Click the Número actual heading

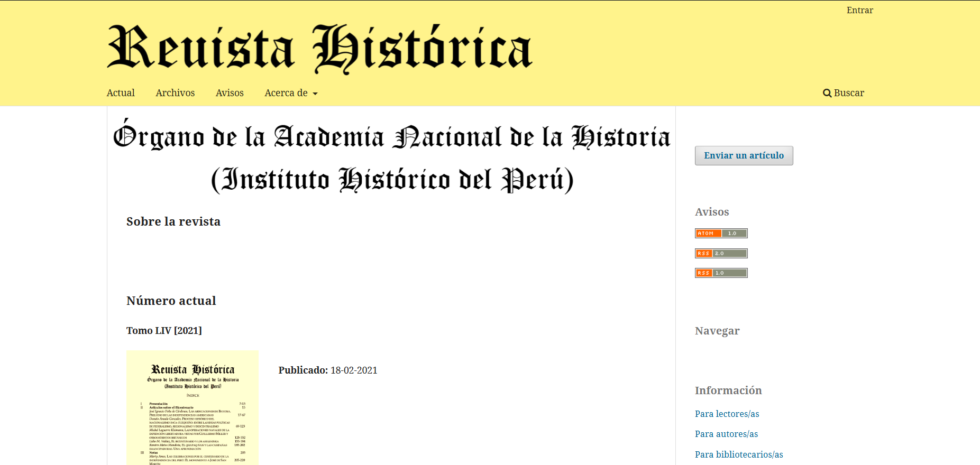point(171,301)
